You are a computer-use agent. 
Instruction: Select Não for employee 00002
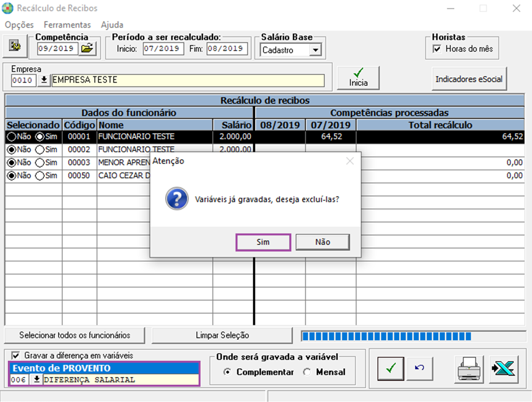point(11,150)
